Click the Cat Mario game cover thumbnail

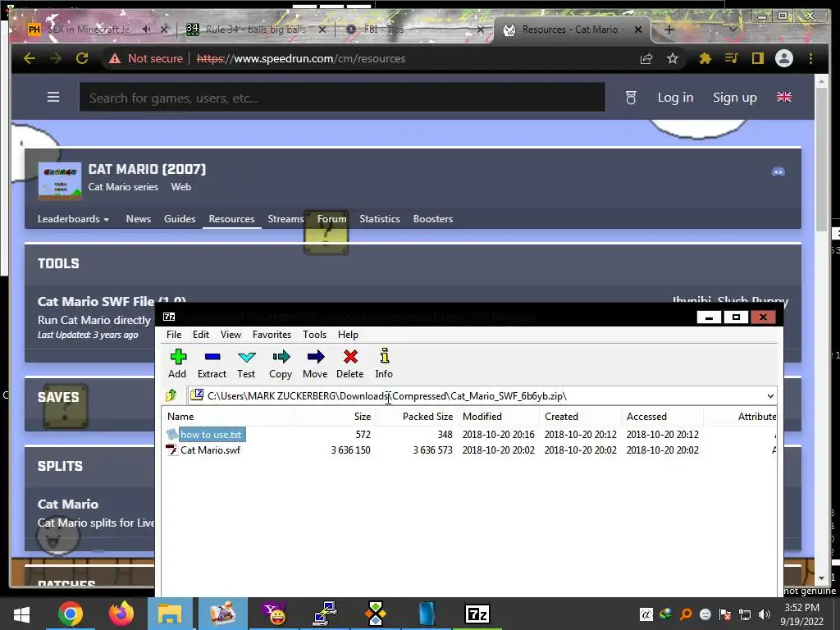click(x=60, y=181)
